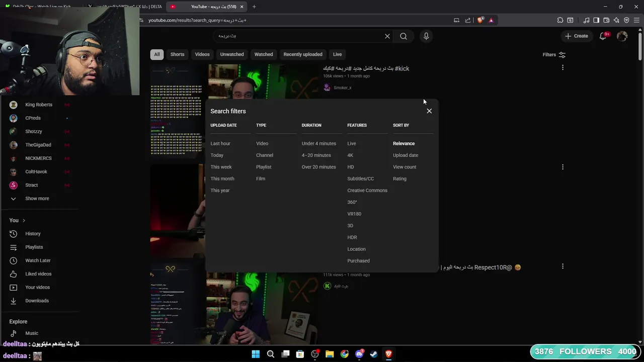The width and height of the screenshot is (644, 362).
Task: Clear the YouTube search box text
Action: pyautogui.click(x=387, y=36)
